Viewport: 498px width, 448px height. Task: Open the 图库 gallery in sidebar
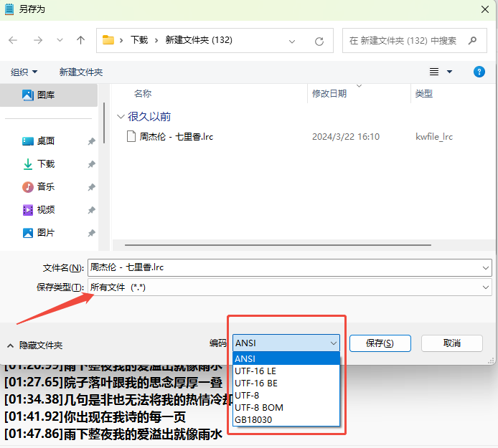click(x=45, y=95)
